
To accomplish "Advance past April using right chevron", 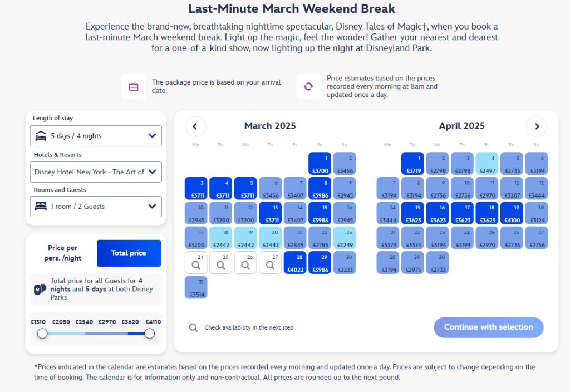I will 536,126.
